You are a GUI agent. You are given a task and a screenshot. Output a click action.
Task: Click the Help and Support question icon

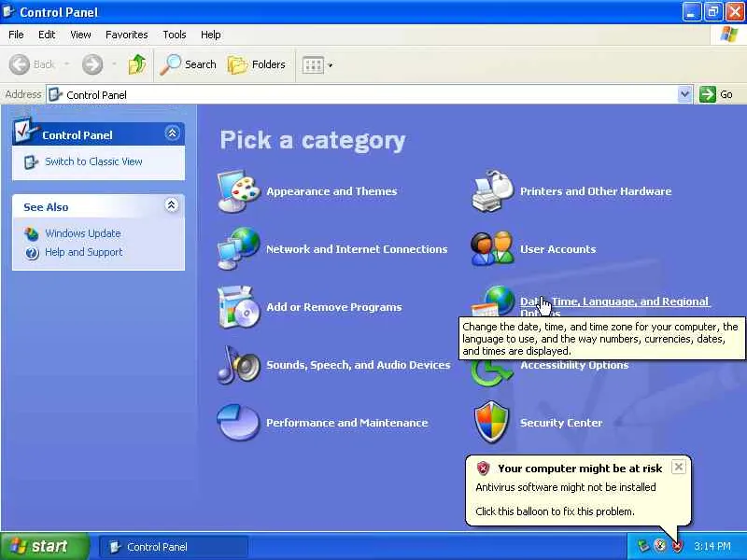[x=32, y=253]
